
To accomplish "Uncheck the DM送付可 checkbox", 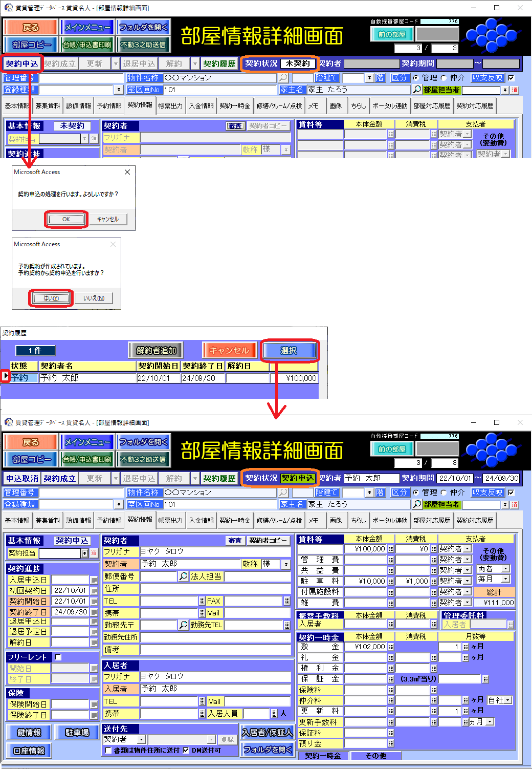I will [186, 750].
